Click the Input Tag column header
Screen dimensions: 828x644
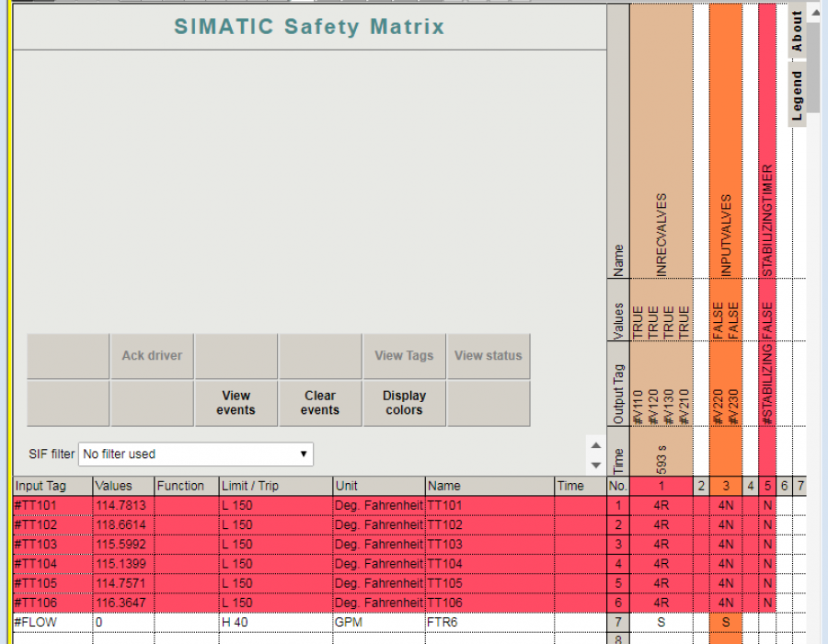tap(52, 486)
